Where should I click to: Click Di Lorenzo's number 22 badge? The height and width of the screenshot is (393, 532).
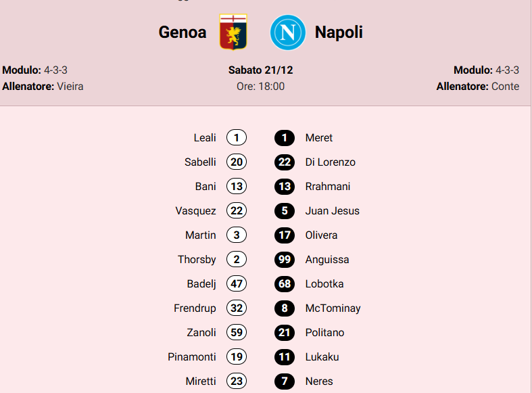[285, 162]
